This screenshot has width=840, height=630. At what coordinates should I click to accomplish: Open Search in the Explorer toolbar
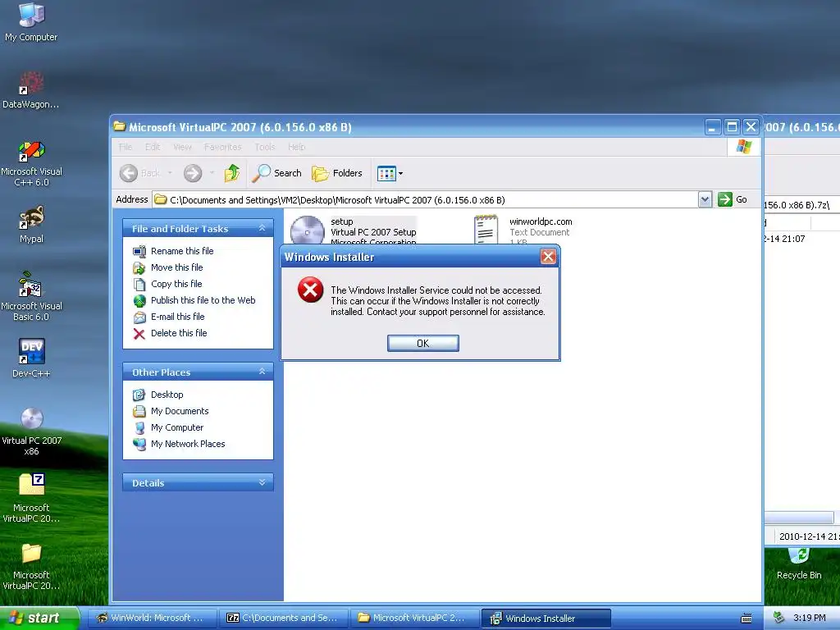click(277, 173)
